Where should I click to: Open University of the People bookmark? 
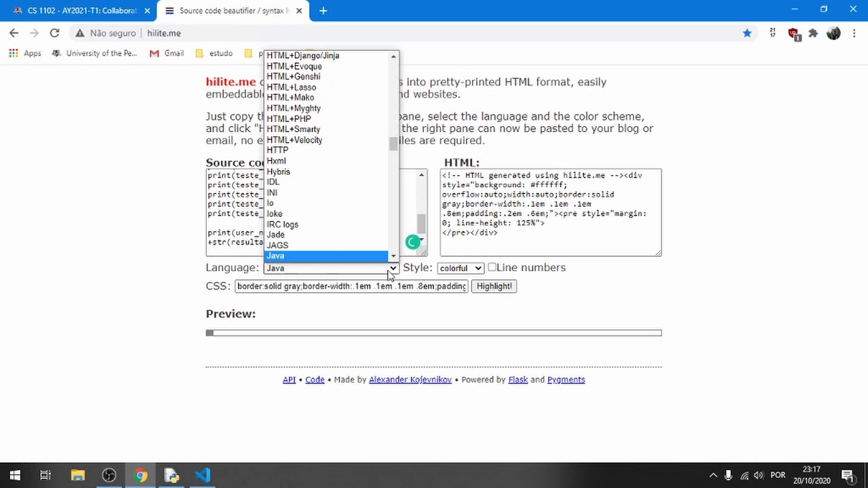95,53
